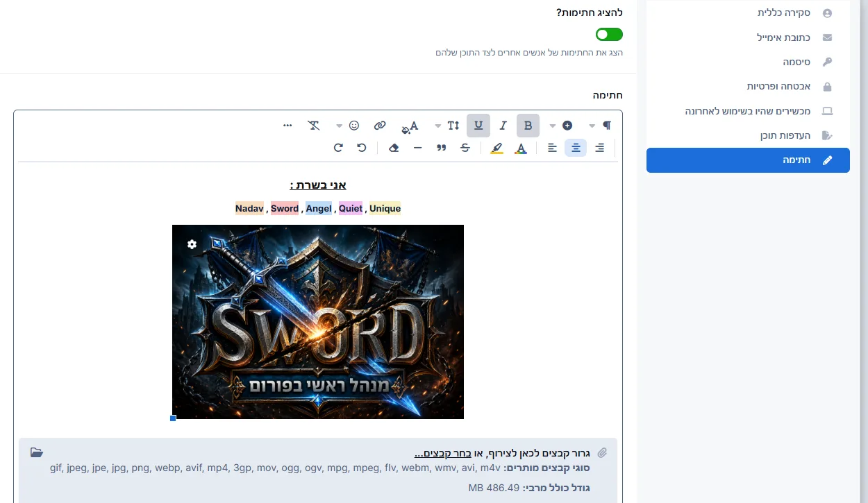Viewport: 868px width, 503px height.
Task: Click the סוגי קבצים מותרים label
Action: coord(546,468)
